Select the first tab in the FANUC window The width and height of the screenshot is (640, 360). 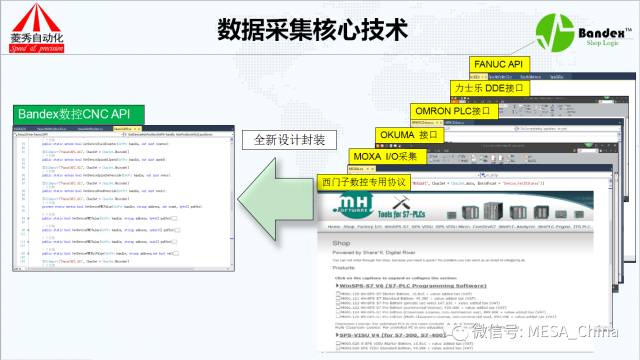click(478, 76)
